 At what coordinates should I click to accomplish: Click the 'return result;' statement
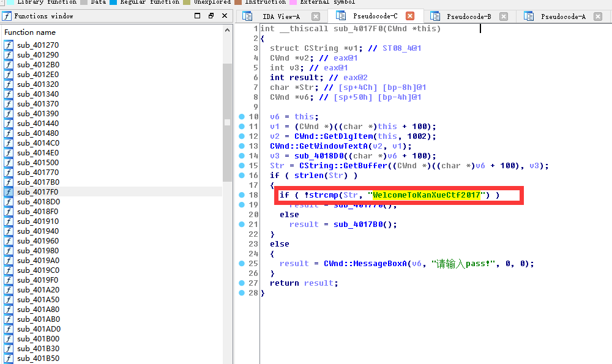[304, 283]
